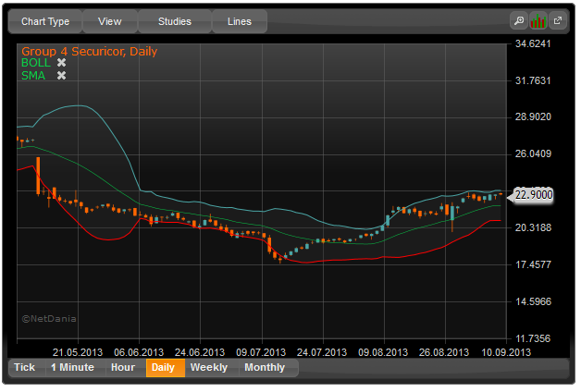This screenshot has width=581, height=392.
Task: Select the 1 Minute interval
Action: pos(72,368)
